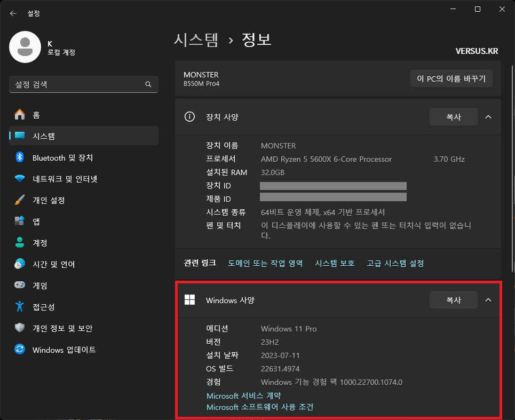Click the Time and language globe icon
515x420 pixels.
[x=20, y=264]
